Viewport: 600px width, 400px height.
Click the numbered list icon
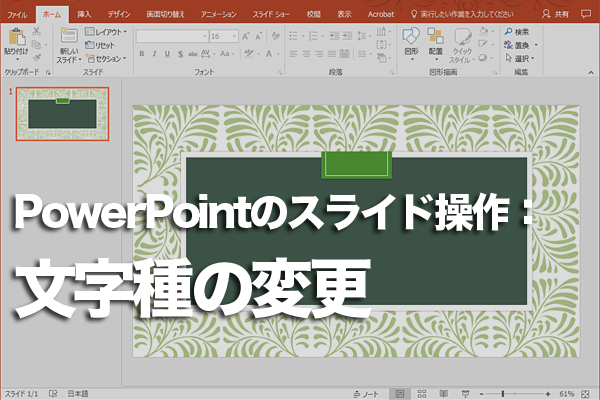(313, 36)
